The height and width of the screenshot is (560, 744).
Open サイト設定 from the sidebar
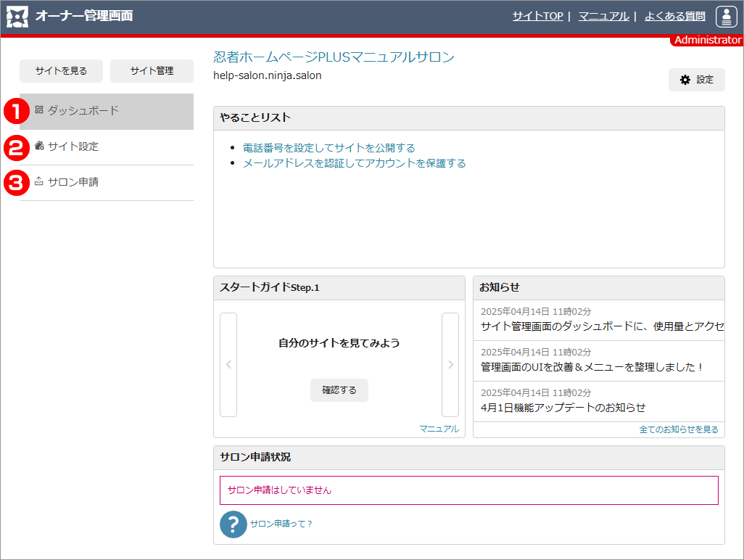[x=73, y=147]
